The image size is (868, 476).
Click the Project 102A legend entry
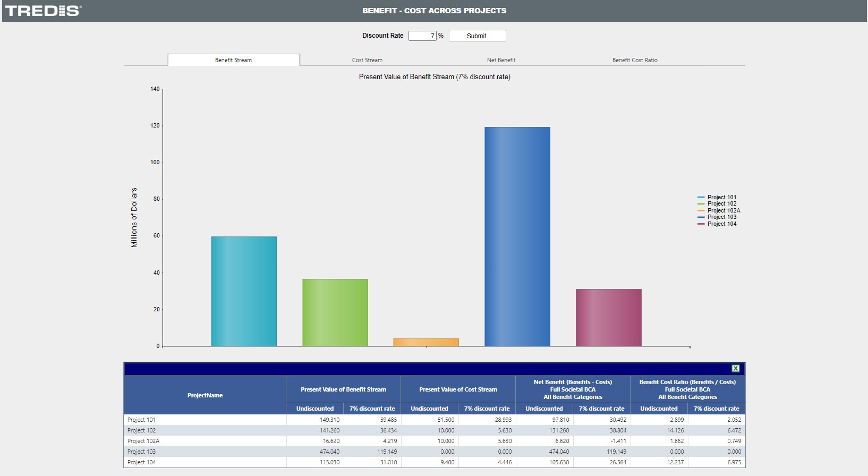(723, 210)
